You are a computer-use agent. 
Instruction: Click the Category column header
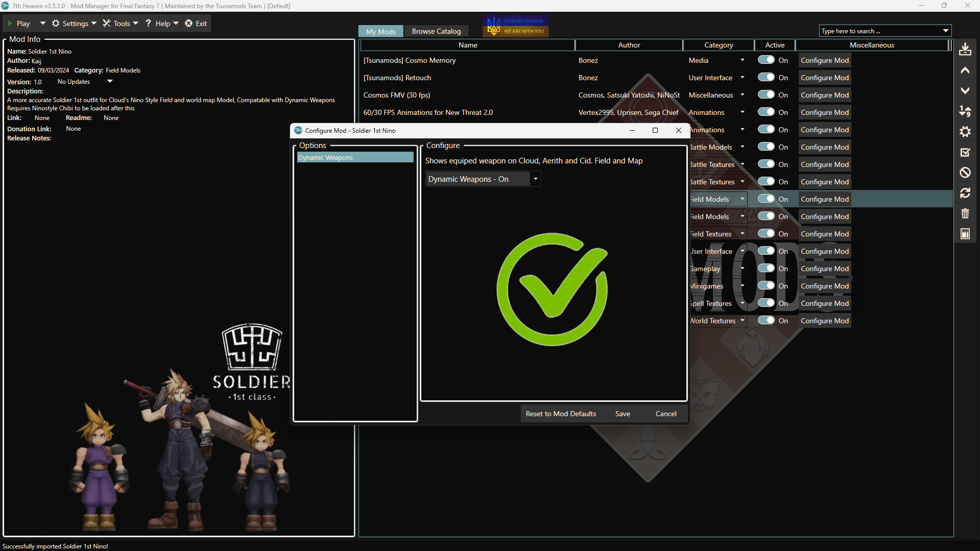pyautogui.click(x=719, y=45)
